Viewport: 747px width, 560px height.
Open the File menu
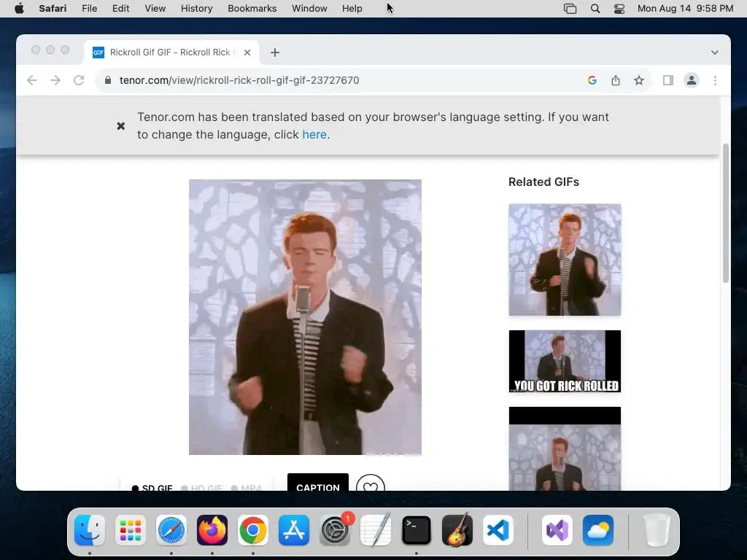click(89, 9)
